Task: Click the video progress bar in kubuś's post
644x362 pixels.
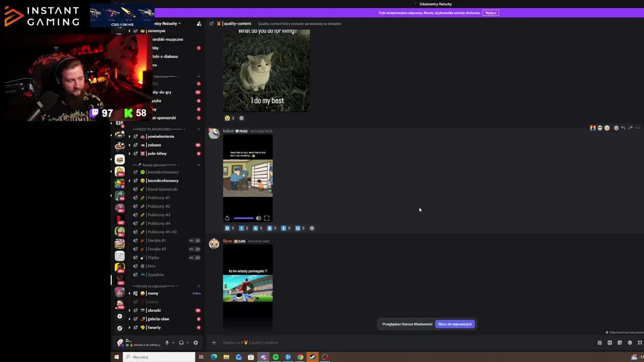Action: [244, 218]
